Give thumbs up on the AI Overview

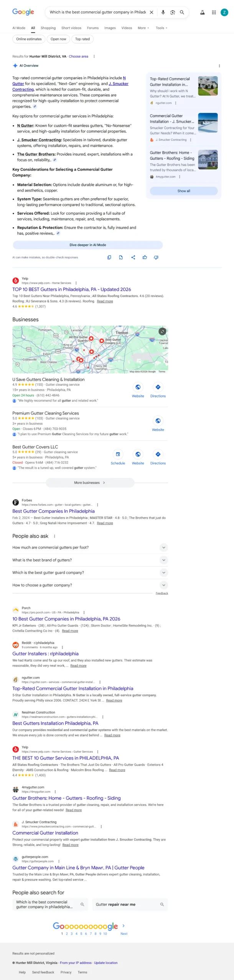[x=145, y=258]
